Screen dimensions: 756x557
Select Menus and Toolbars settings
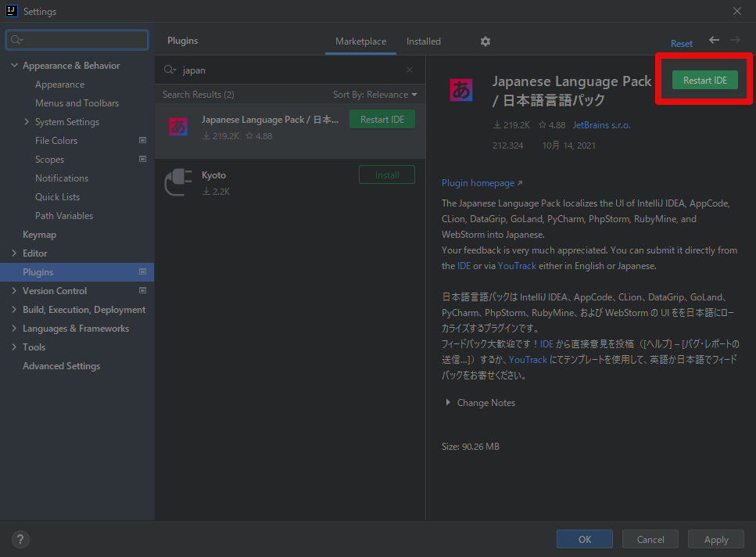(x=77, y=103)
